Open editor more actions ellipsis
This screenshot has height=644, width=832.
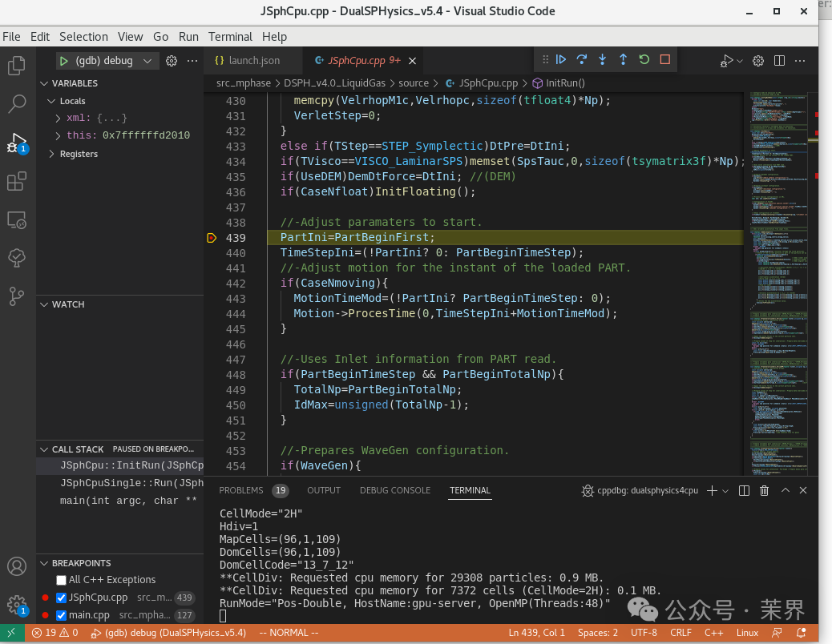[800, 61]
